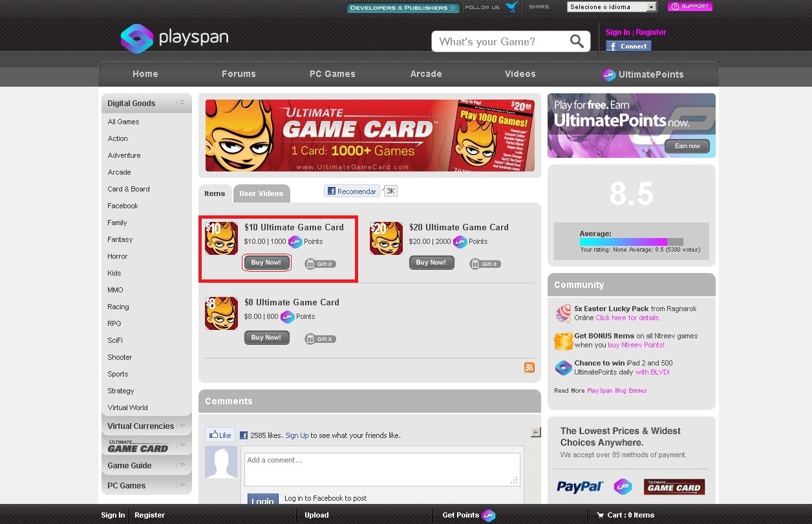Click Sign Up link in comments
Screen dimensions: 812x524
point(297,435)
